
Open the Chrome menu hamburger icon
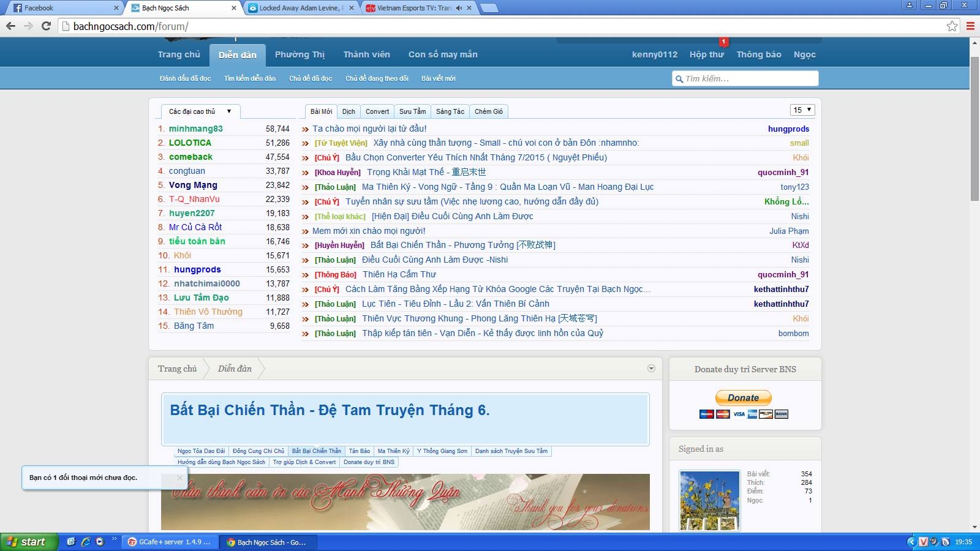(970, 26)
